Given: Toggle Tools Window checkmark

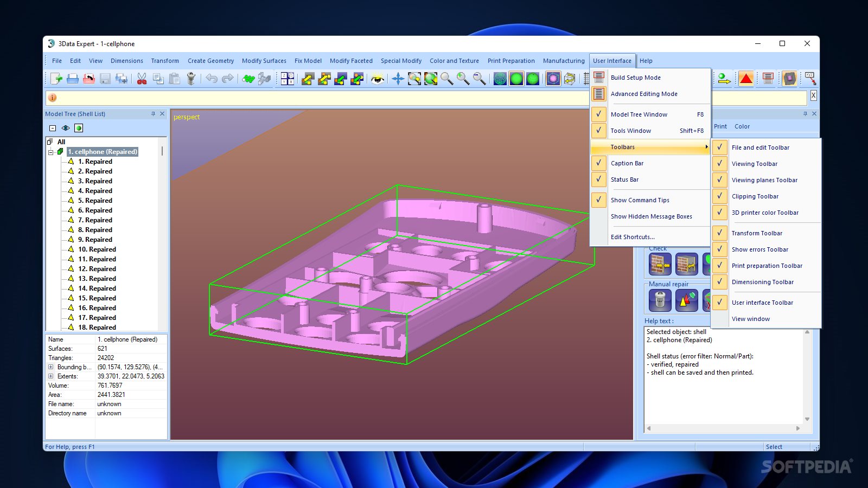Looking at the screenshot, I should point(598,131).
